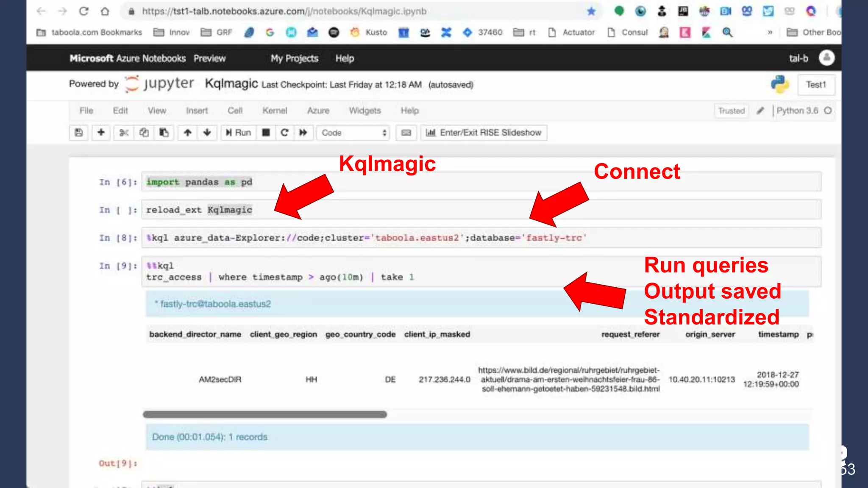This screenshot has width=868, height=488.
Task: Open the Kernel menu
Action: tap(275, 111)
